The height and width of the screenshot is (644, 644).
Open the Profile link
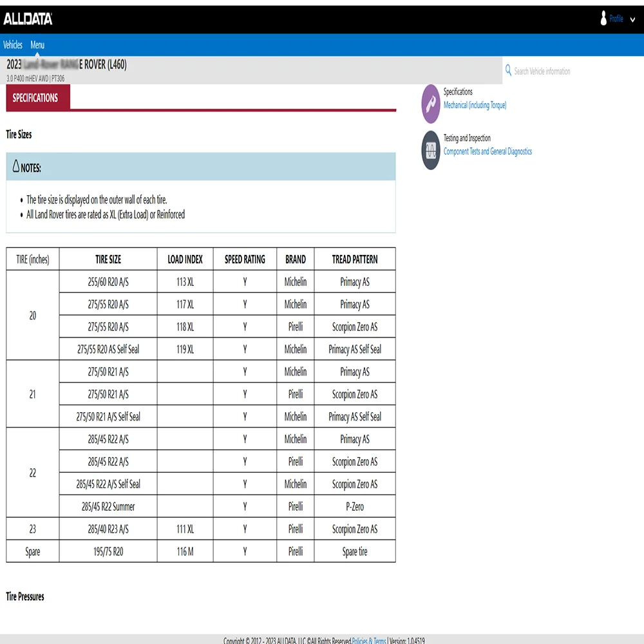pos(616,19)
